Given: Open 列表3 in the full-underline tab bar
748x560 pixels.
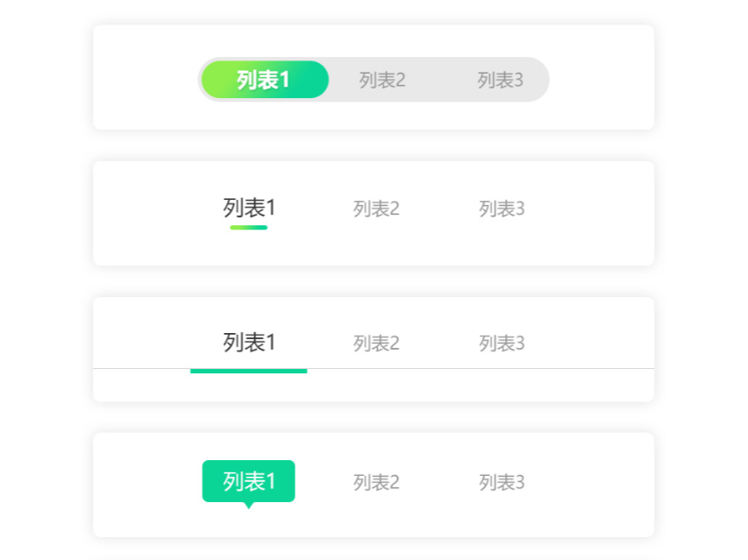Looking at the screenshot, I should (x=502, y=343).
